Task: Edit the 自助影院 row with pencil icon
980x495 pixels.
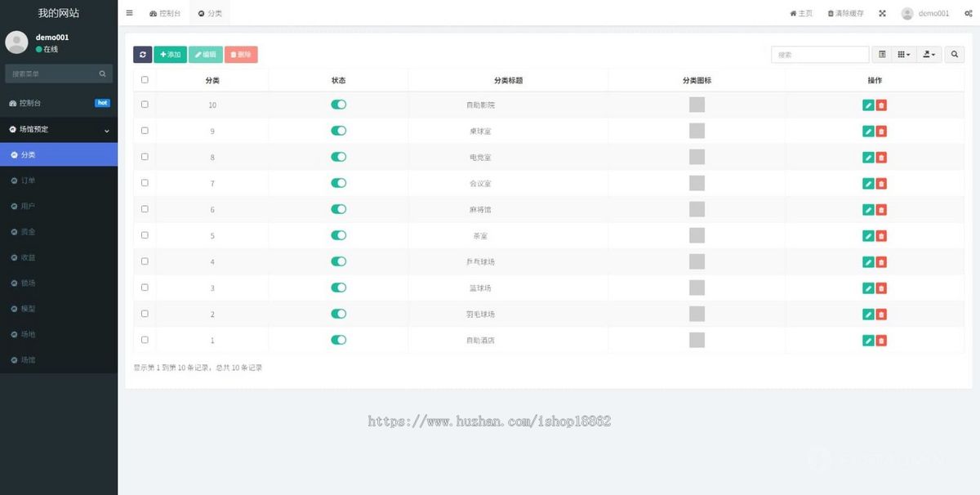Action: click(868, 105)
